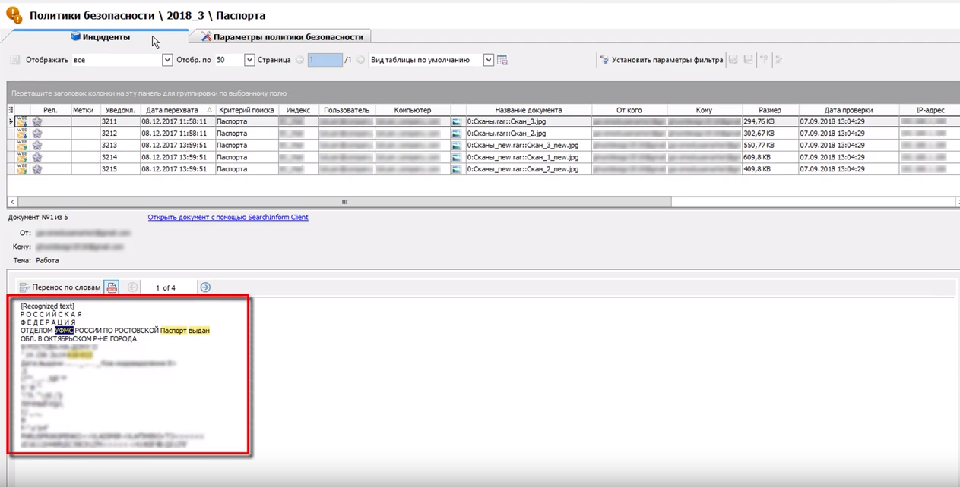Screen dimensions: 960x487
Task: Open the Параметры политики безопасности tab
Action: (282, 37)
